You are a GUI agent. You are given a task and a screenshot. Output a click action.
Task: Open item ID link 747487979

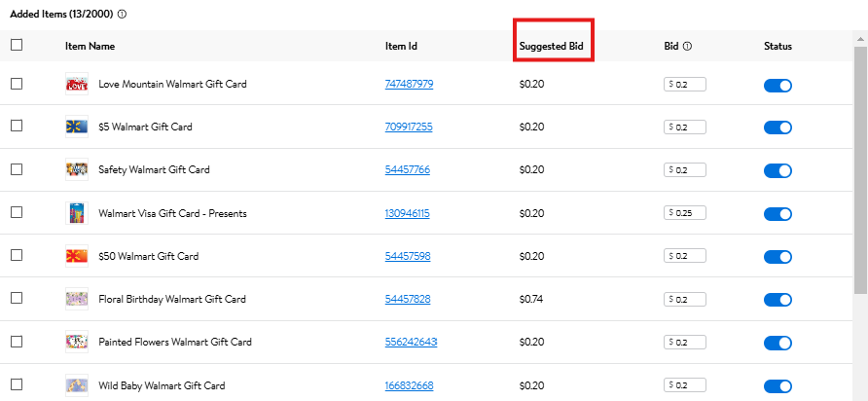409,84
